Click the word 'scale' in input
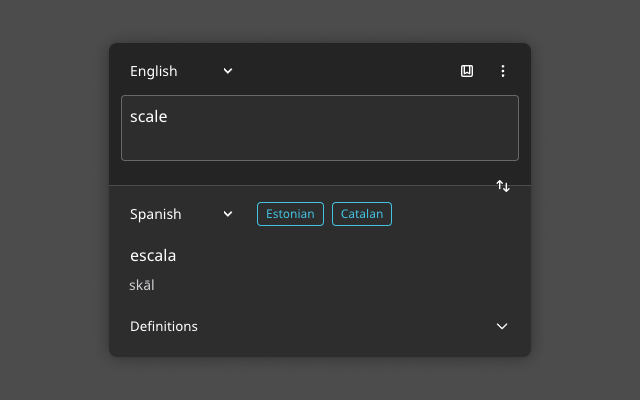The image size is (640, 400). pos(148,117)
